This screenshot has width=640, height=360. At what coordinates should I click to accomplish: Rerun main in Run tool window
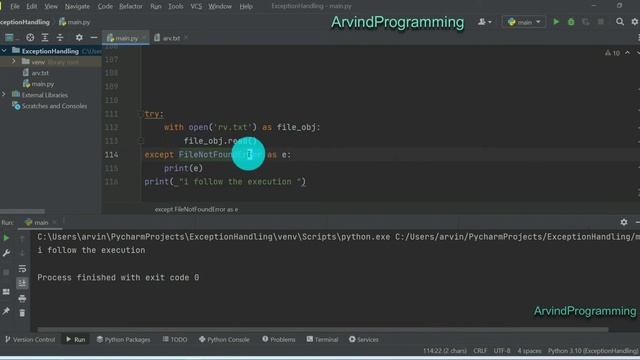click(x=6, y=238)
